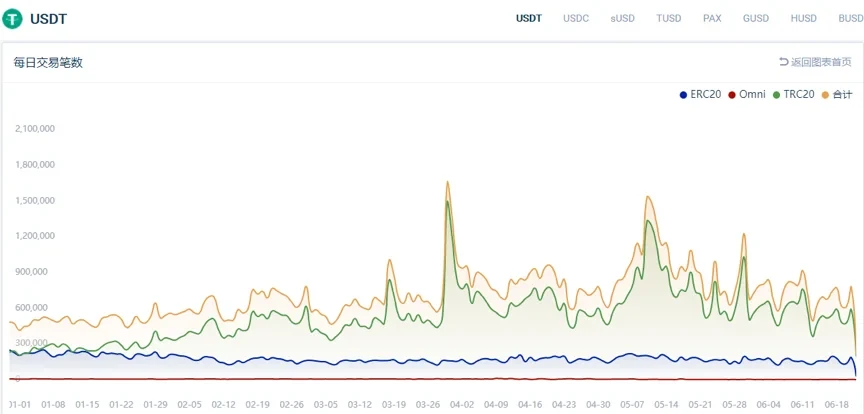Select the TUSD stablecoin tab
Screen dimensions: 864x414
point(668,19)
